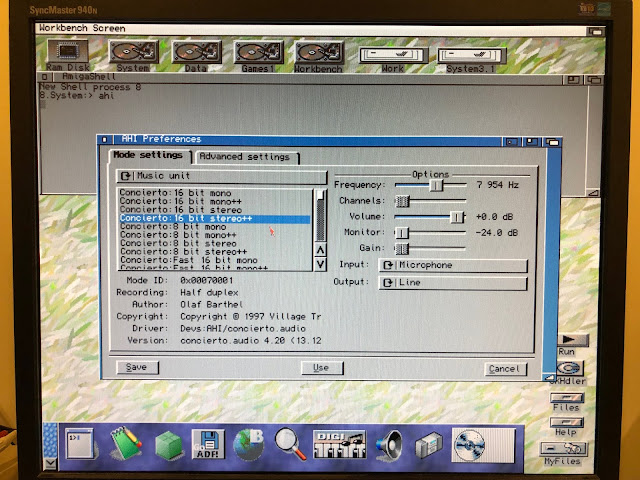Launch the green cube dock icon
Image resolution: width=640 pixels, height=480 pixels.
[169, 445]
